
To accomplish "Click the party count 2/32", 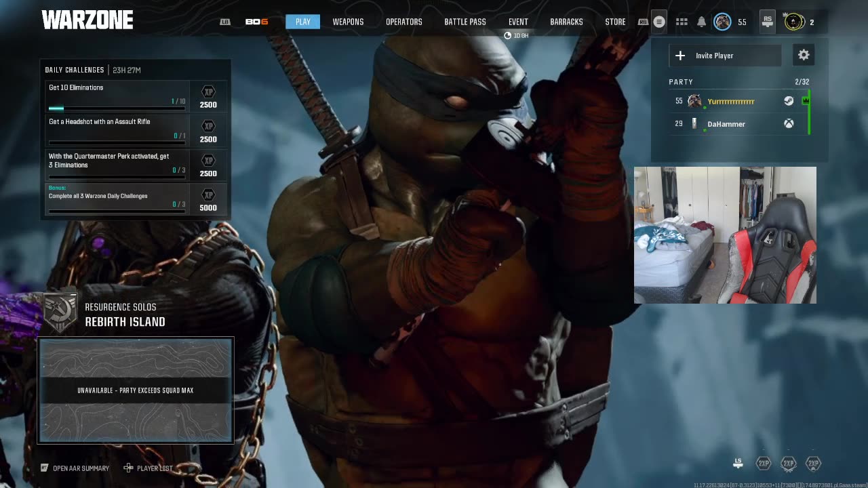I will [x=802, y=82].
